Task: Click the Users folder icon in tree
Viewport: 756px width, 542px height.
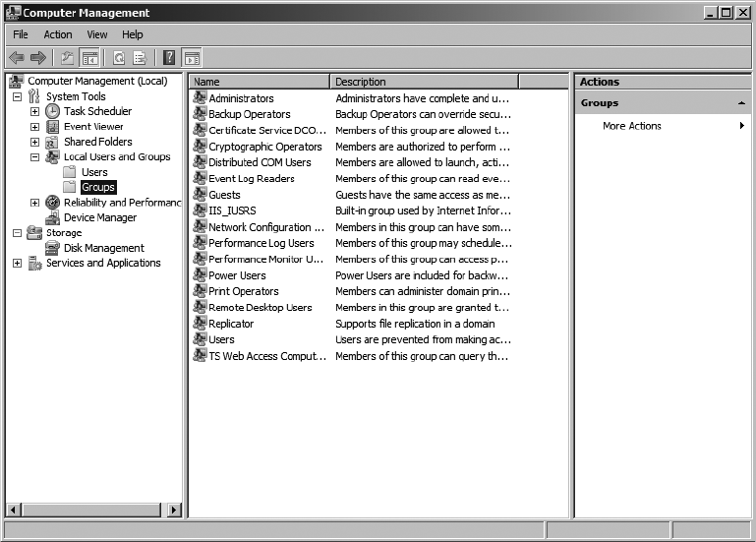Action: pyautogui.click(x=70, y=172)
